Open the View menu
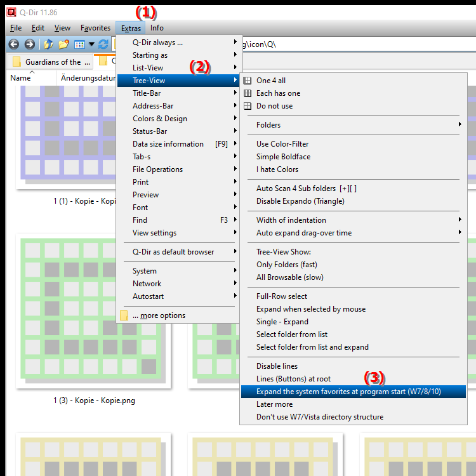 pos(62,28)
